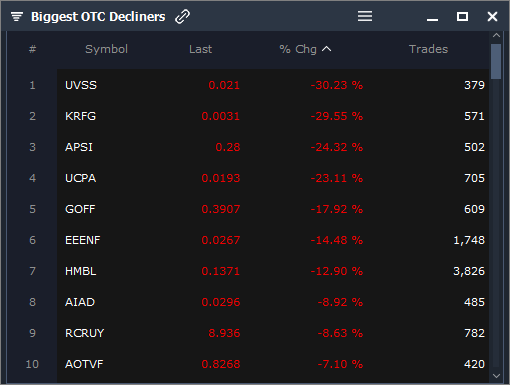Close the Biggest OTC Decliners window
The height and width of the screenshot is (385, 510).
click(492, 16)
